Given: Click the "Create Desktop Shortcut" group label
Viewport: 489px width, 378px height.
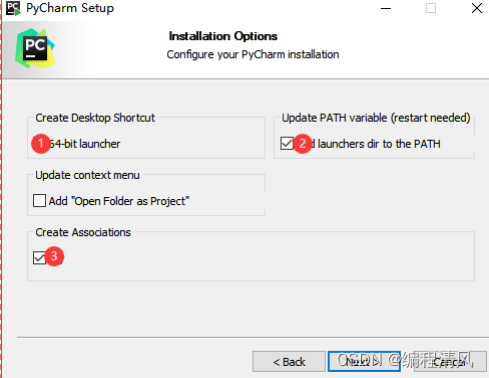Looking at the screenshot, I should (x=95, y=118).
